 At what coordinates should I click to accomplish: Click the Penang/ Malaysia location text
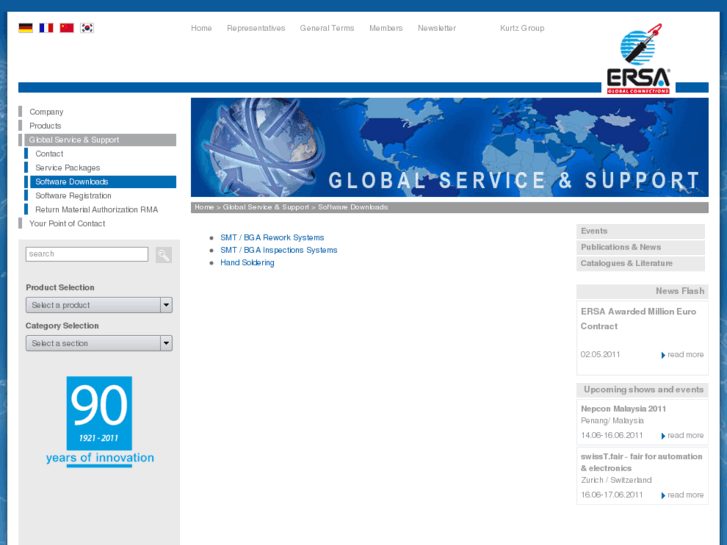(x=612, y=421)
